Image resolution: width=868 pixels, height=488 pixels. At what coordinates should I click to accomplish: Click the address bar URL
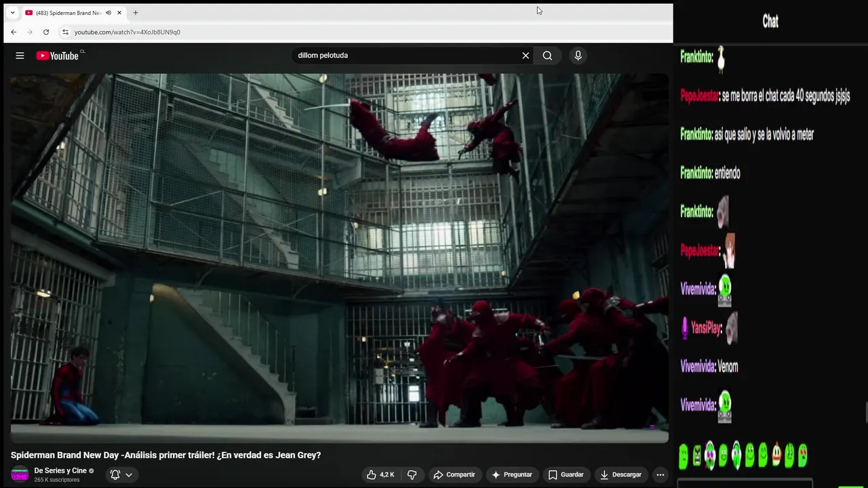click(x=127, y=32)
